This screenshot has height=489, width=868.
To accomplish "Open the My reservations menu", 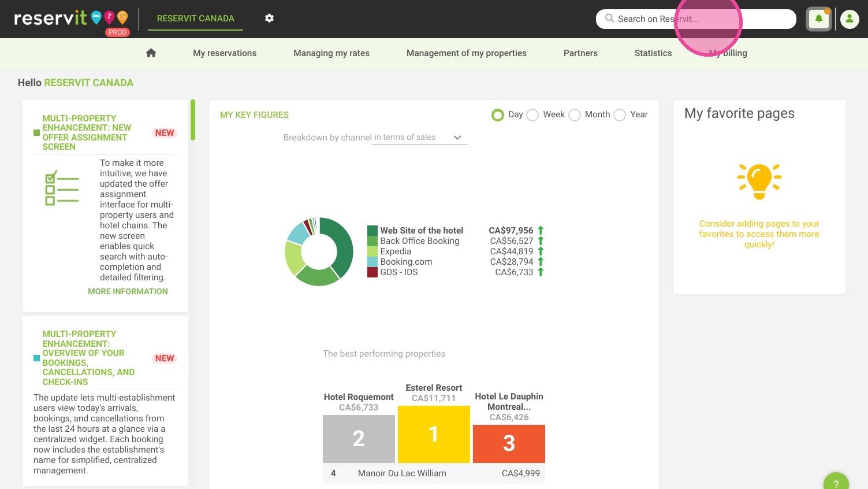I will click(x=225, y=53).
